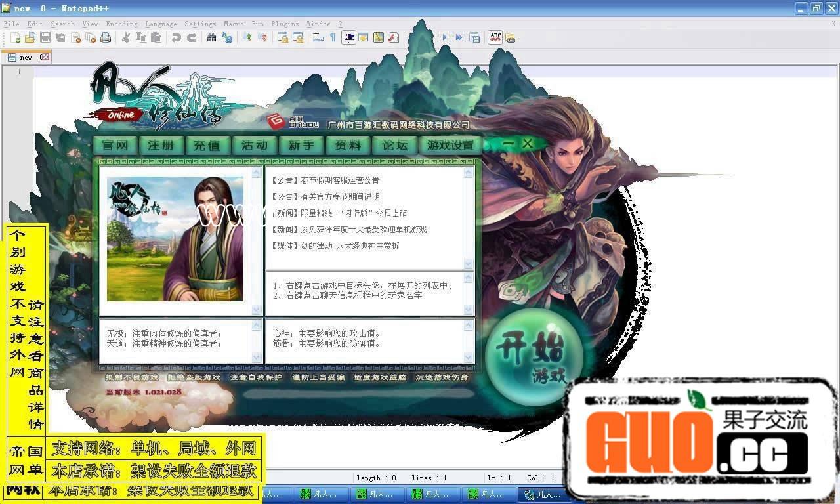Click the Playback macro icon
Image resolution: width=840 pixels, height=504 pixels.
444,37
